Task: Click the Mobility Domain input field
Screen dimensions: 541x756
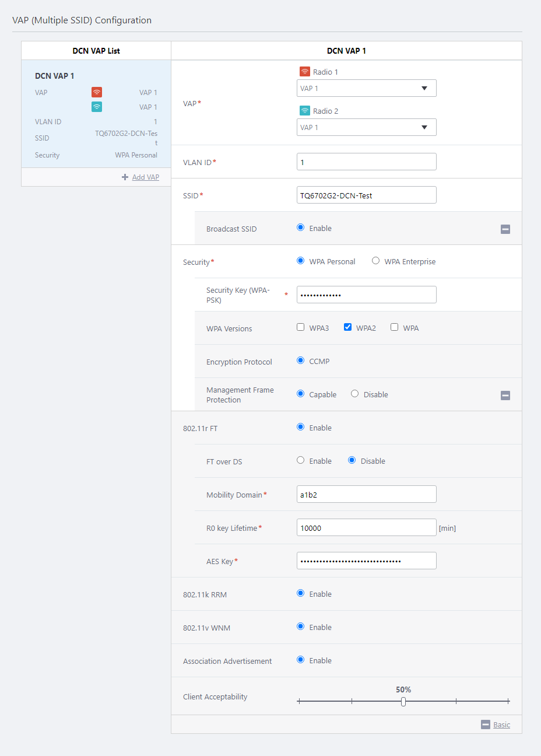Action: (x=366, y=495)
